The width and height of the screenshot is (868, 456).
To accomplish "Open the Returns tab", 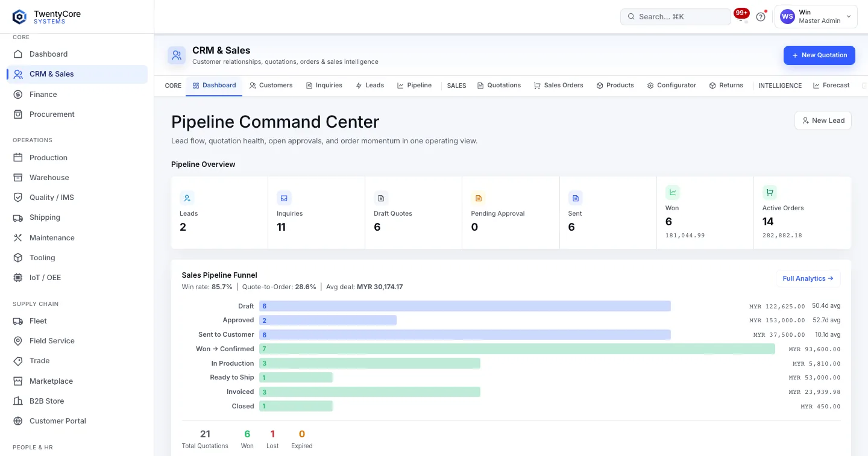I will 726,86.
